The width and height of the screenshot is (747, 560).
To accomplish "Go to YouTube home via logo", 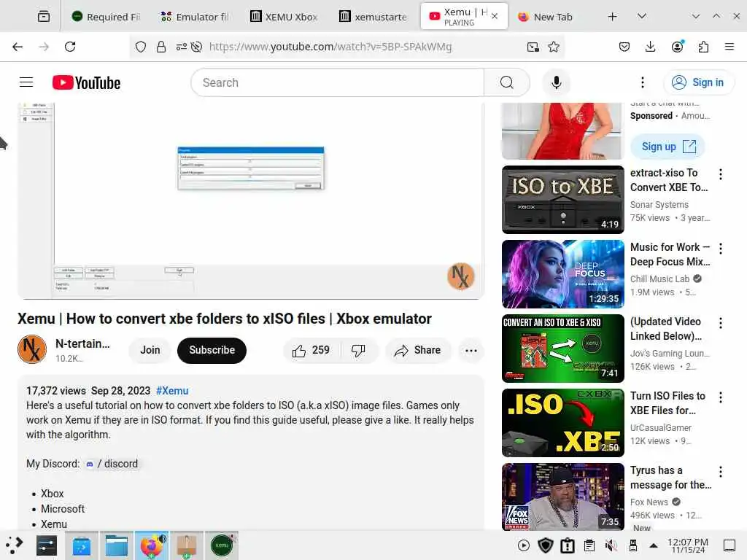I will click(86, 82).
